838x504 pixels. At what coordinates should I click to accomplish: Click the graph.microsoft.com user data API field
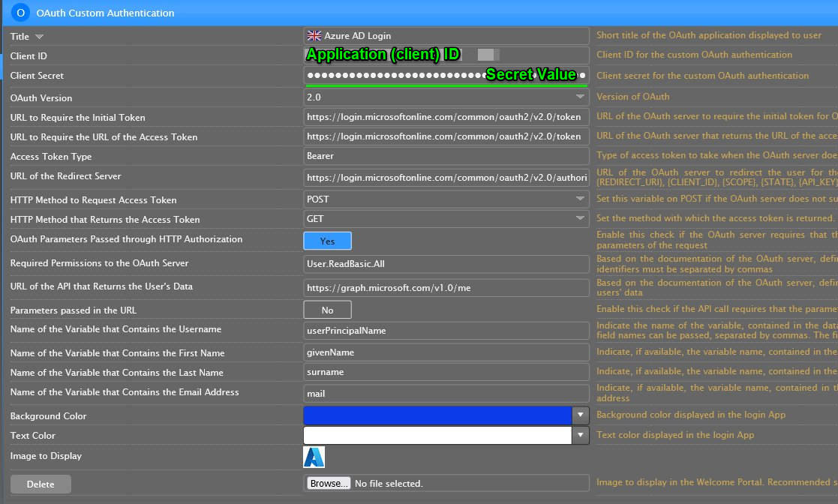click(x=446, y=287)
